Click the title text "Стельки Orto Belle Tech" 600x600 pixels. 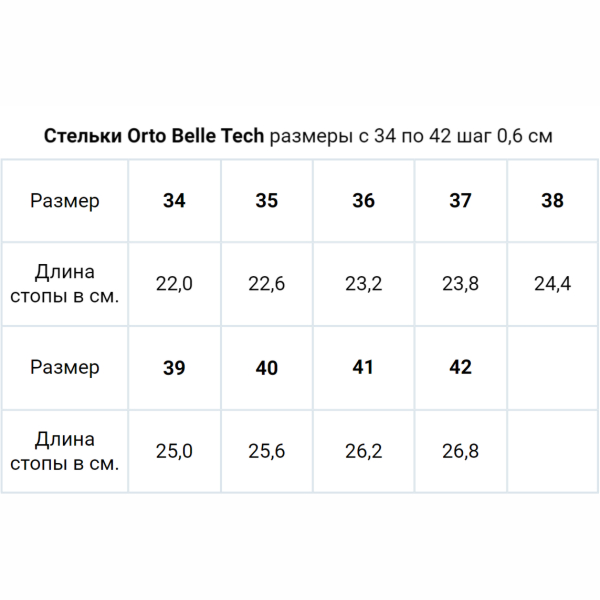pyautogui.click(x=155, y=136)
